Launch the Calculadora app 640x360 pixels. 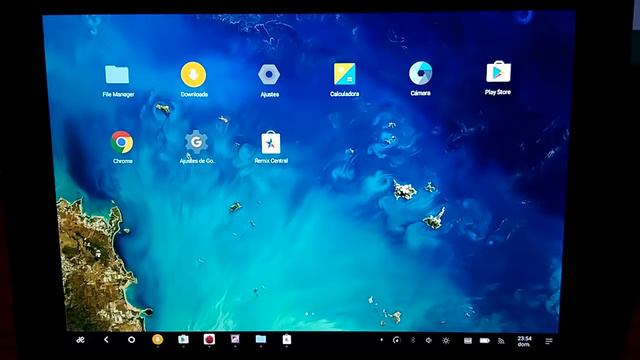[x=344, y=74]
